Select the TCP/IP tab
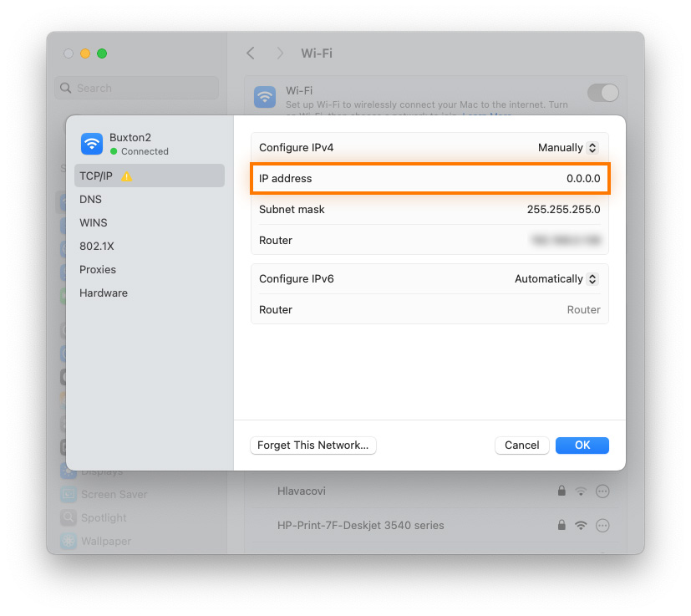The width and height of the screenshot is (691, 616). tap(150, 176)
